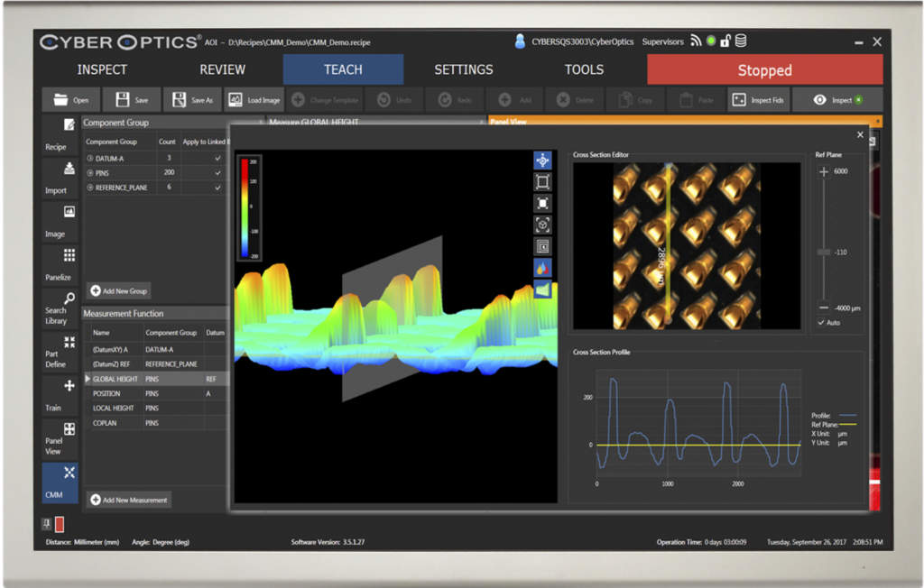Select the pan/move tool in 3D view
This screenshot has height=588, width=924.
click(x=542, y=160)
